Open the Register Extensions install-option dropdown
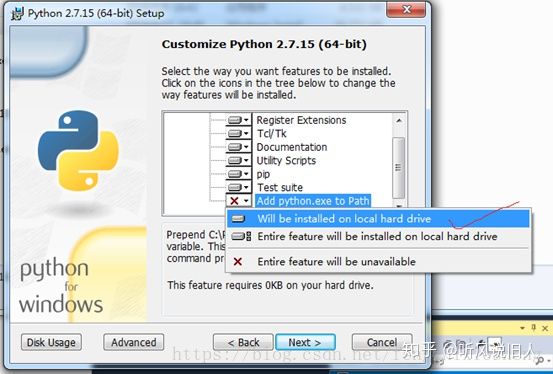This screenshot has height=374, width=553. [239, 120]
